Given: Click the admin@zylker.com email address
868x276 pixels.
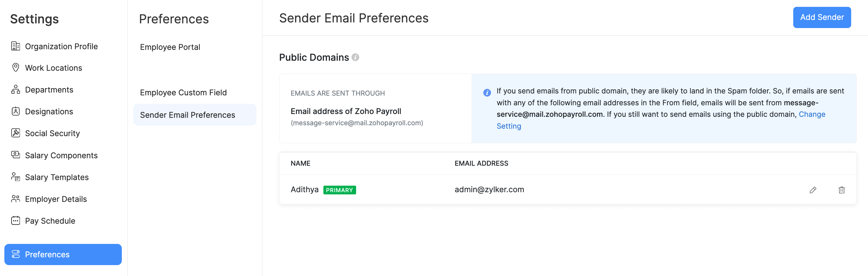Looking at the screenshot, I should click(x=489, y=190).
